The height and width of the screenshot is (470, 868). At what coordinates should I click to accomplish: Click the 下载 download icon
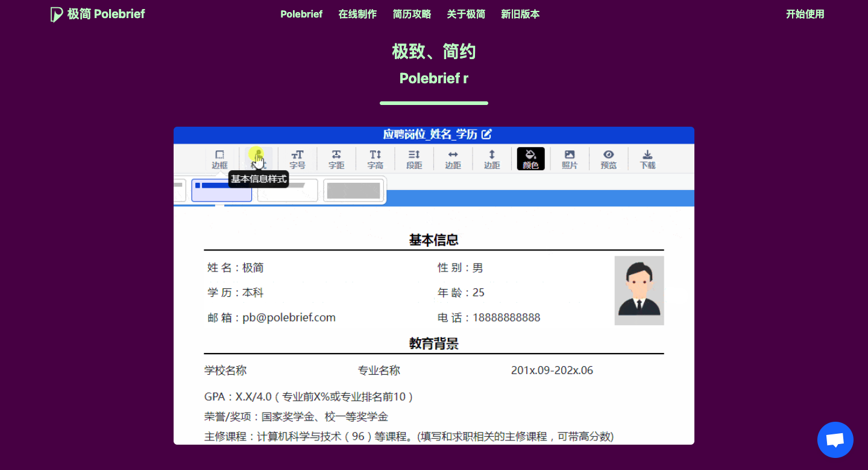click(647, 158)
